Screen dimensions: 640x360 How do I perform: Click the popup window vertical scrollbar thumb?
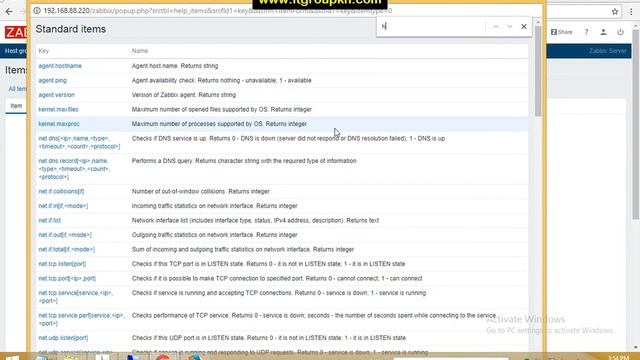[538, 71]
